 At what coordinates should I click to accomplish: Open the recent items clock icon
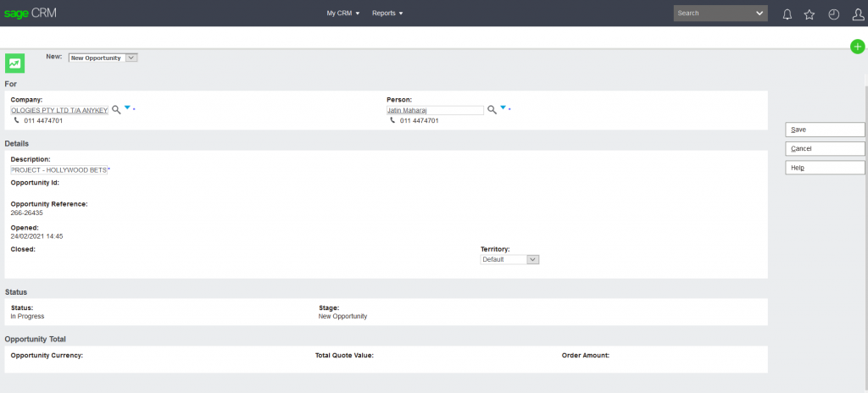tap(833, 14)
